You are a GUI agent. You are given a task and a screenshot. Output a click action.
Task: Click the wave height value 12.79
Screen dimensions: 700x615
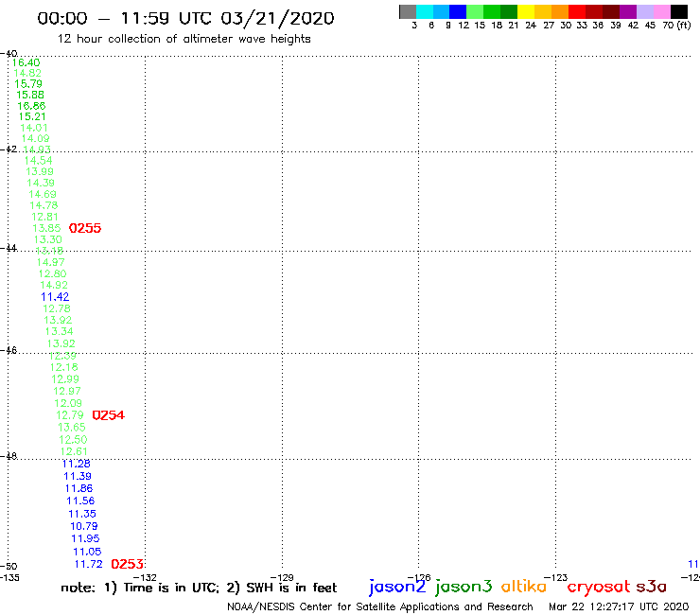(70, 415)
